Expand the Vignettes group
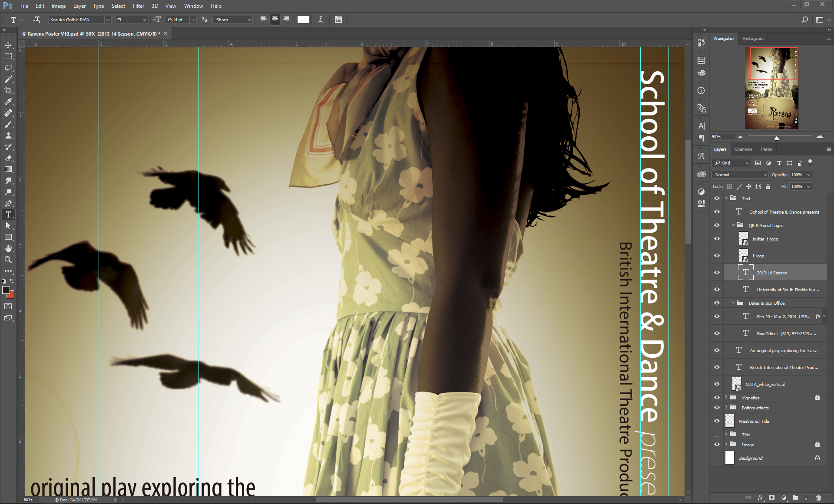 [726, 398]
